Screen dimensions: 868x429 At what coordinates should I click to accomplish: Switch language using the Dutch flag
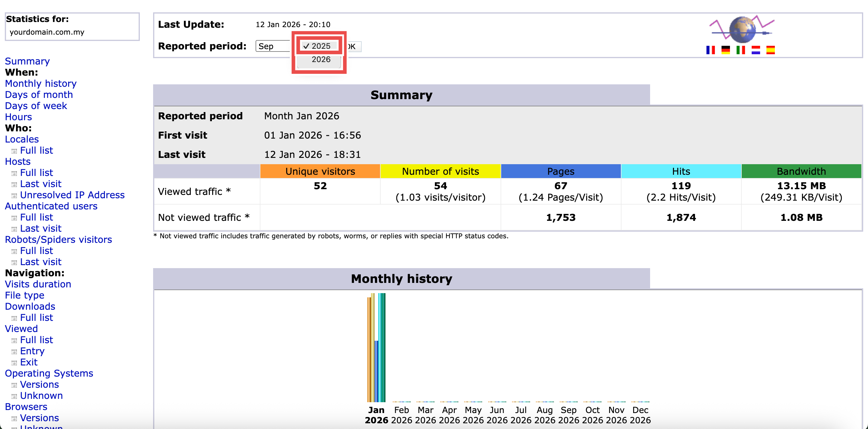click(x=756, y=50)
